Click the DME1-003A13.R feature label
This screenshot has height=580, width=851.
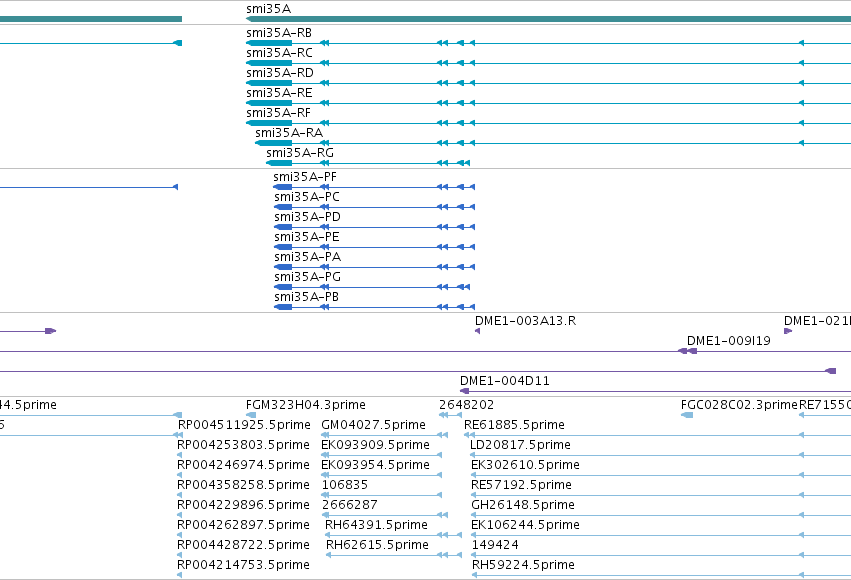[525, 321]
